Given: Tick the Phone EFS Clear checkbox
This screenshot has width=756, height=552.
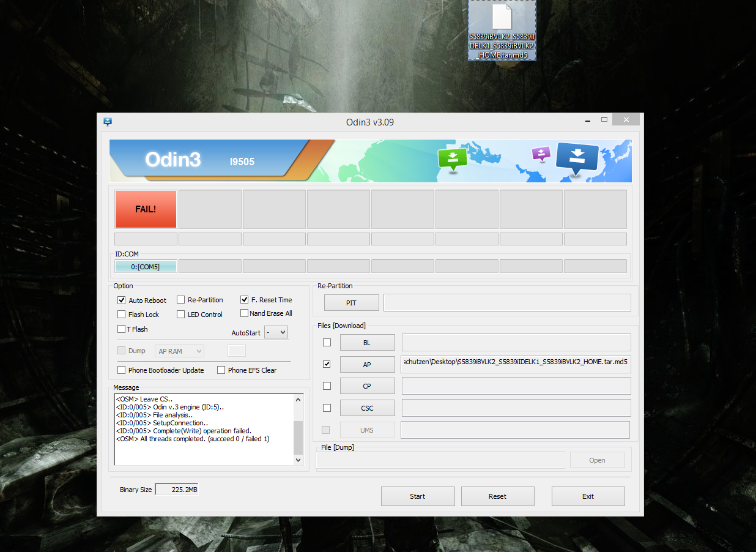Looking at the screenshot, I should 221,370.
